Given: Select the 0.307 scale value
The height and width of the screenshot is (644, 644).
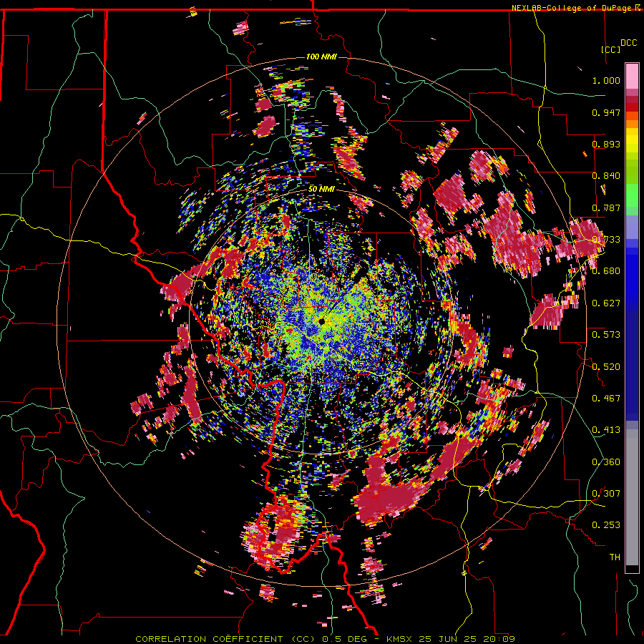Looking at the screenshot, I should coord(606,494).
